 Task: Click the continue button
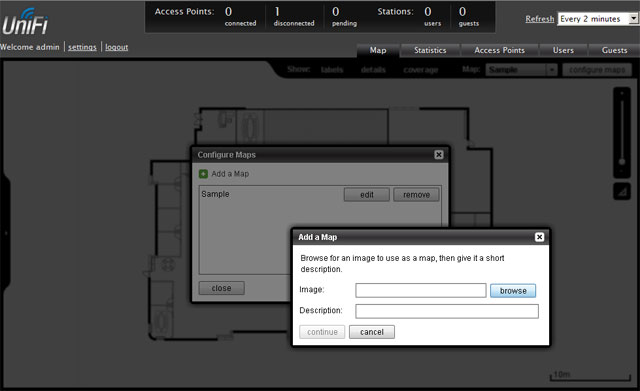click(x=322, y=332)
